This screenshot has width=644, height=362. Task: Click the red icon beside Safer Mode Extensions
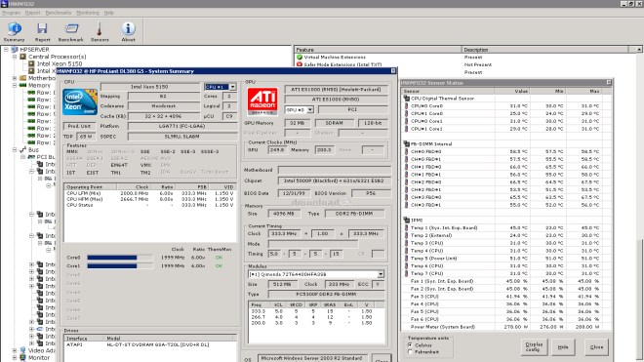point(300,64)
